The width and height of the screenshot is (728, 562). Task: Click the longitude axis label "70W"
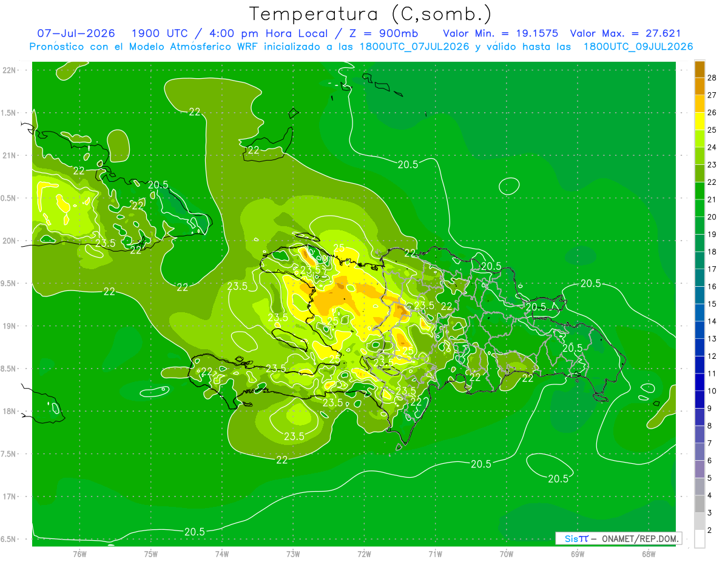coord(506,554)
